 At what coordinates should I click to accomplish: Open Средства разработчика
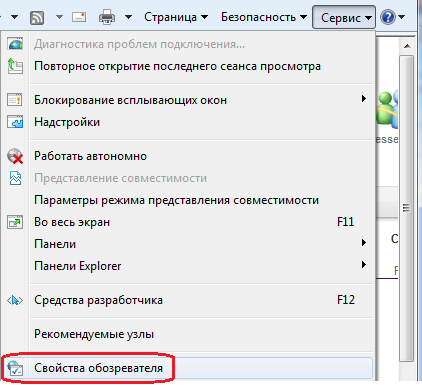[x=202, y=300]
